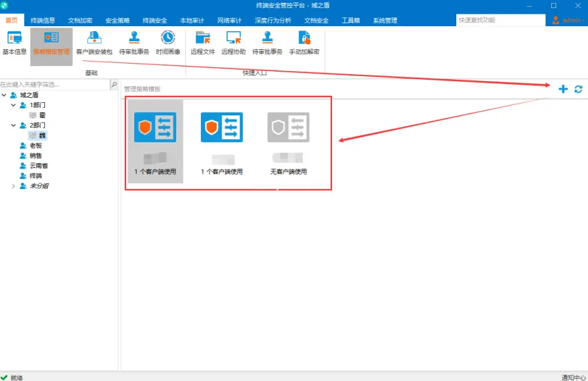This screenshot has width=588, height=381.
Task: Click the 快速查找功能 search field
Action: tap(499, 21)
